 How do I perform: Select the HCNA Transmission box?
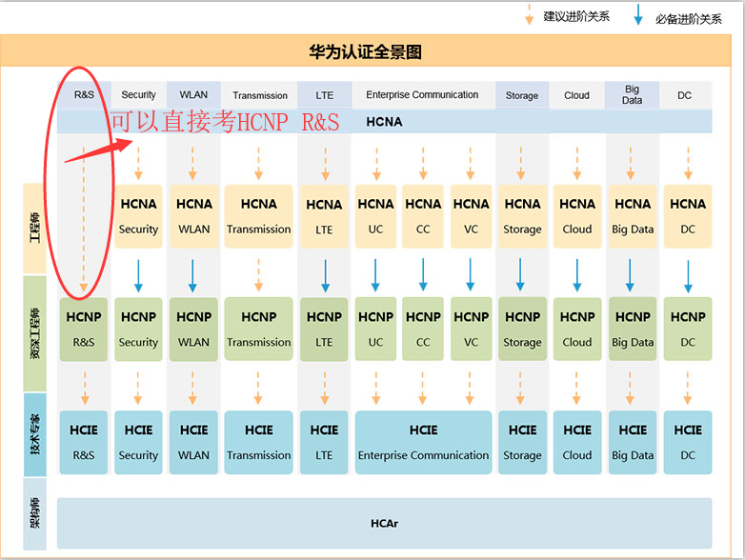(259, 216)
